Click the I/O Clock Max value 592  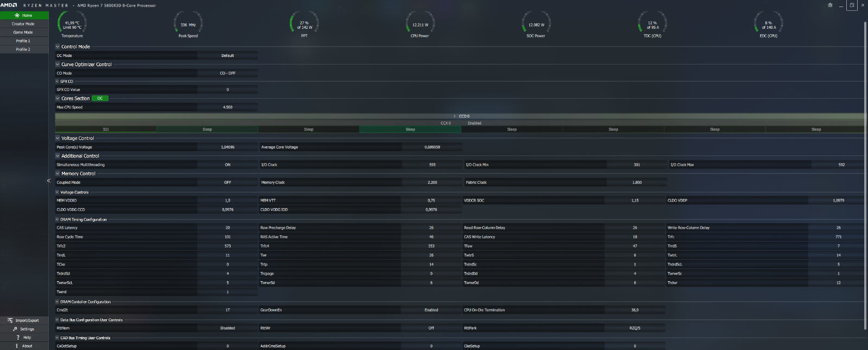pos(841,165)
